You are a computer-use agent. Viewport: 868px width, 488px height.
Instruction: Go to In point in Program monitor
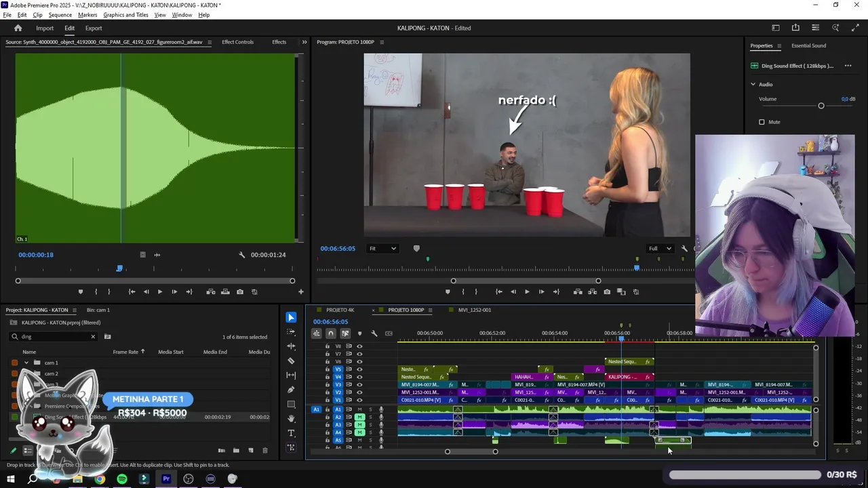(499, 291)
